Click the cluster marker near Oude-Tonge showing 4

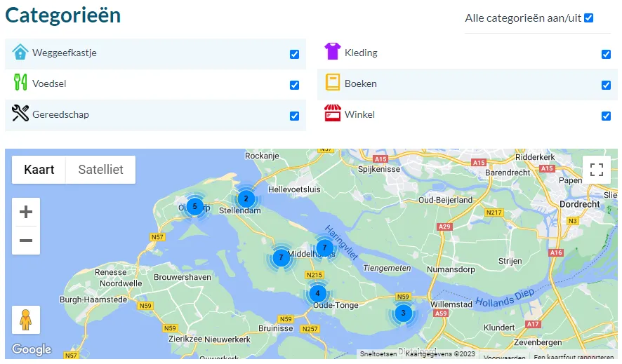[317, 293]
